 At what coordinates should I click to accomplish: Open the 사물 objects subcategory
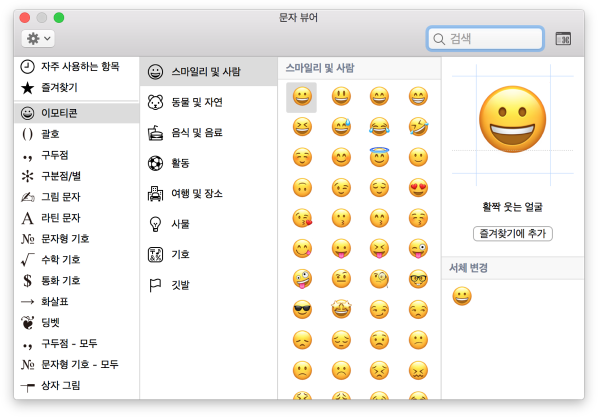click(208, 224)
